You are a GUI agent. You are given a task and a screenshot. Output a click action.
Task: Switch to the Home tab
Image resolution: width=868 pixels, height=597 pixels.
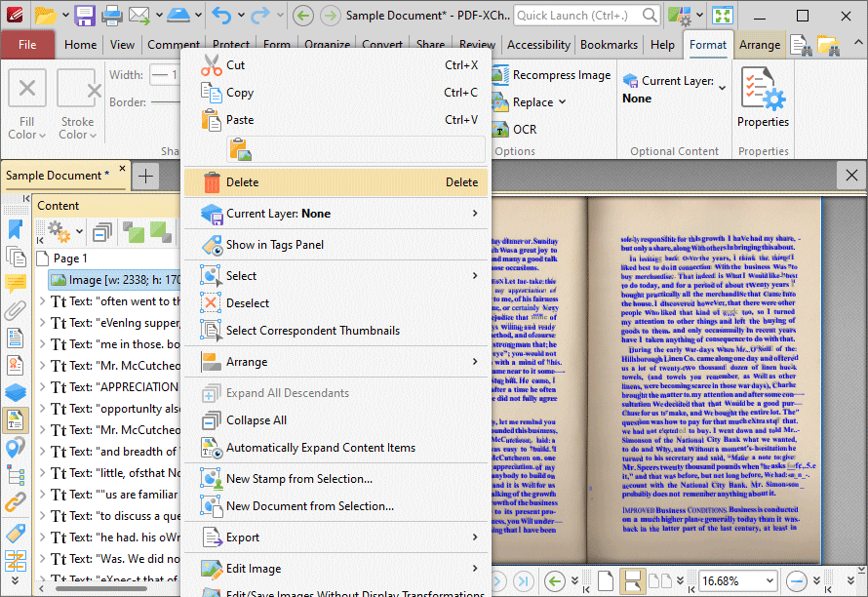click(x=80, y=45)
